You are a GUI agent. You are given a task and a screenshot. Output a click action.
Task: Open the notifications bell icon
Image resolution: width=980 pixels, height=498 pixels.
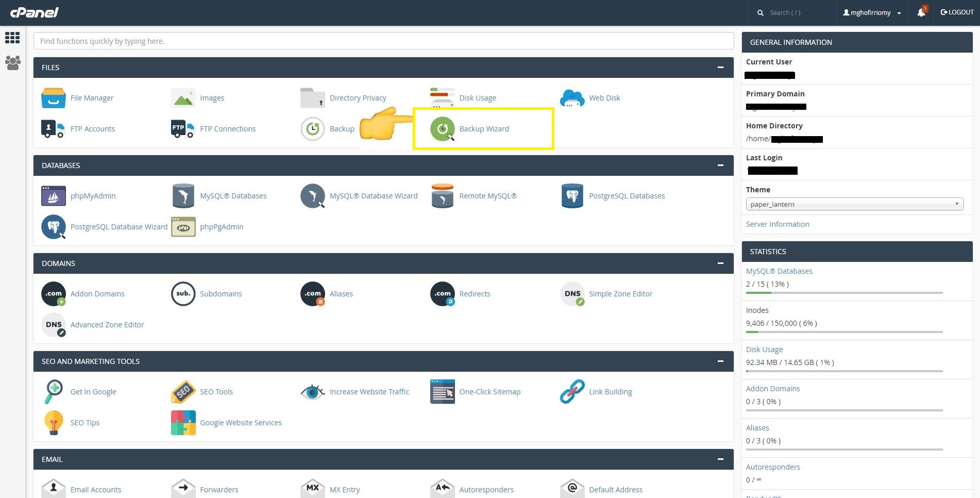coord(921,12)
